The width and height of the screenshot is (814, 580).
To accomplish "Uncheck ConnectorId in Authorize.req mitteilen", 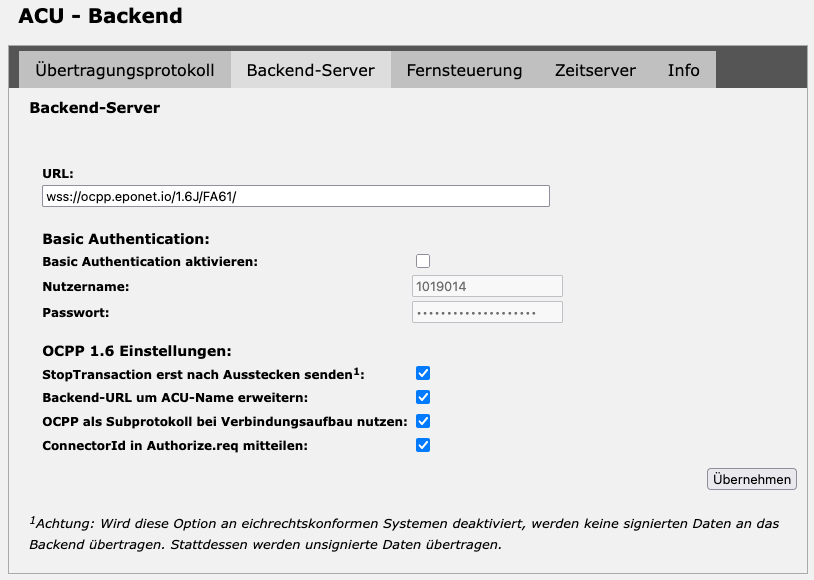I will pyautogui.click(x=422, y=445).
